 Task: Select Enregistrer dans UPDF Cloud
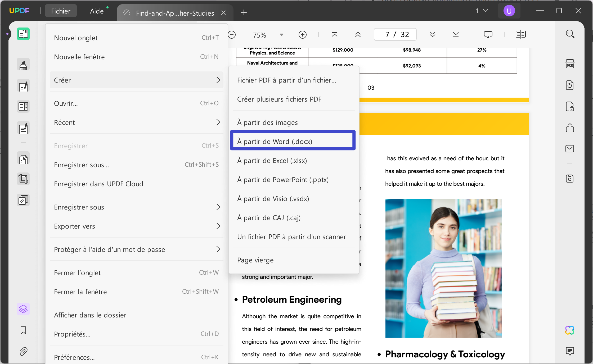click(x=137, y=184)
